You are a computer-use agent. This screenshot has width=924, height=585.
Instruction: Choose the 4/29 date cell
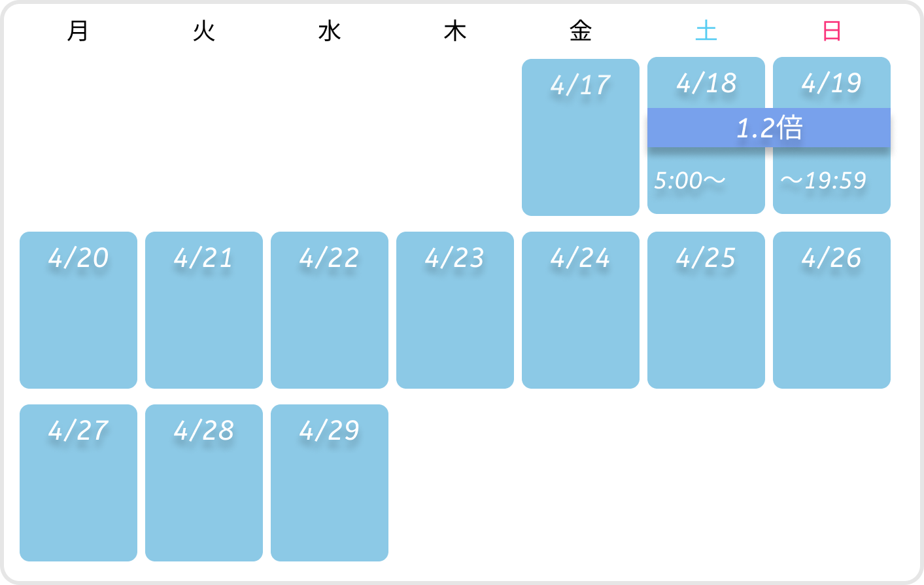330,483
